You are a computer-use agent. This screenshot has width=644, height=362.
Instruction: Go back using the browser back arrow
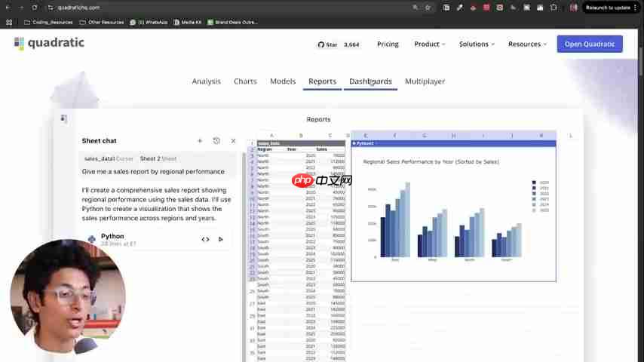click(8, 8)
